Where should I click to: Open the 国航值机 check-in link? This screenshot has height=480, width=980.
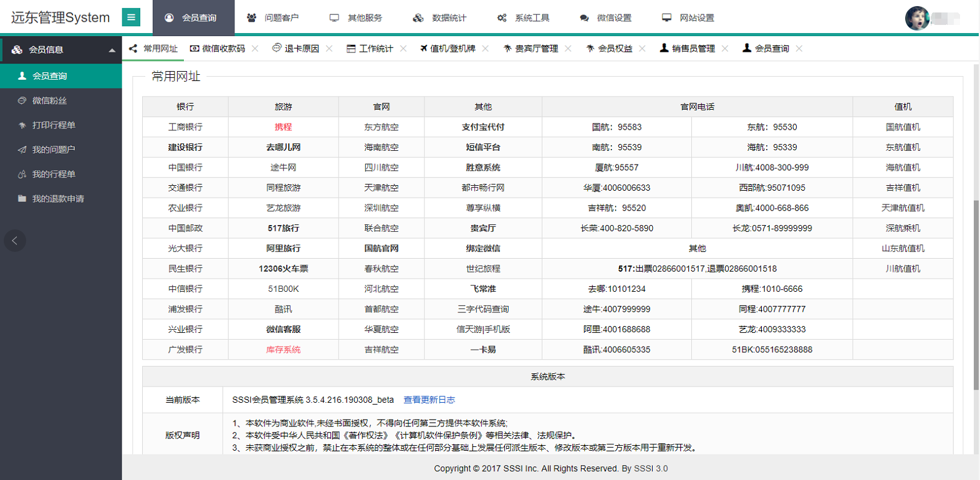click(903, 127)
